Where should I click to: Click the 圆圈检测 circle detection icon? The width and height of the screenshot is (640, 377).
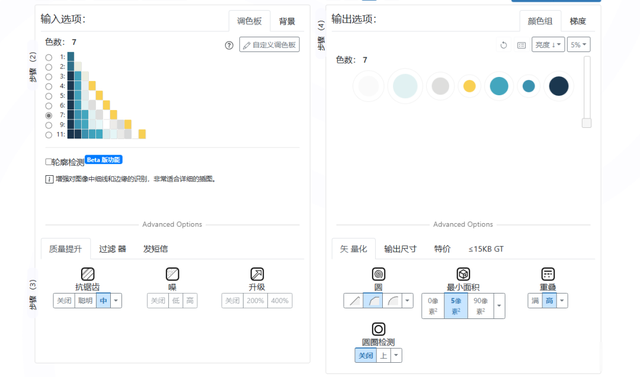pos(378,329)
